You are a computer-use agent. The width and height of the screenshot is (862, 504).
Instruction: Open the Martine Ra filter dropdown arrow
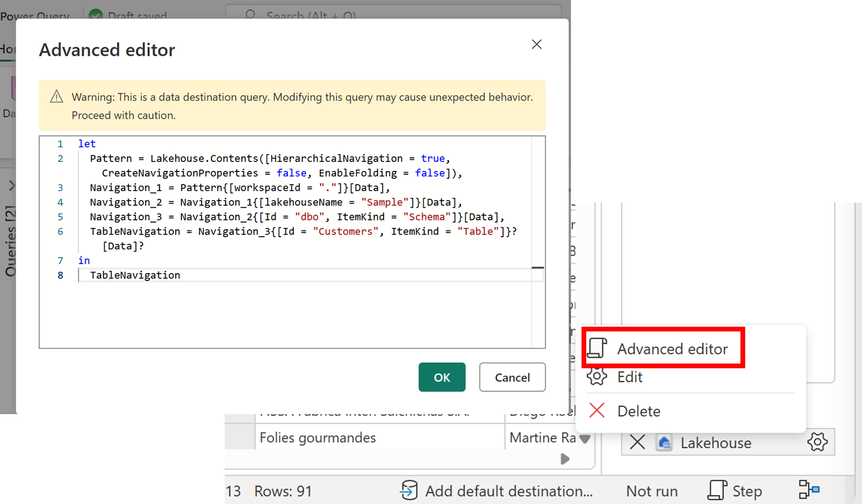(x=585, y=439)
